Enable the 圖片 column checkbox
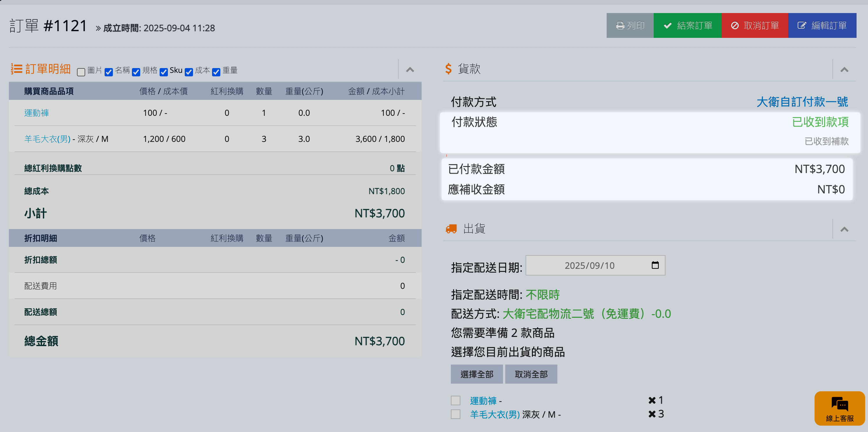868x432 pixels. pyautogui.click(x=81, y=72)
